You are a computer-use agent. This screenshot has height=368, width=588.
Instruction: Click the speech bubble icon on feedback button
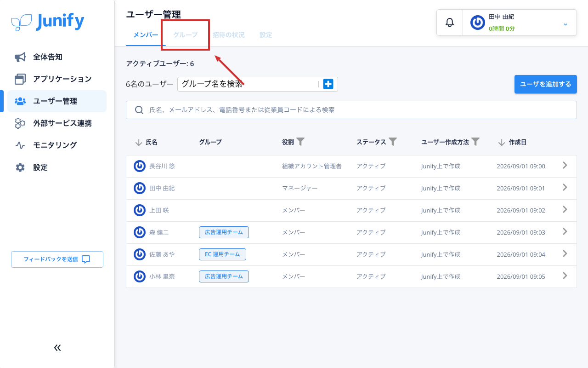pos(86,259)
